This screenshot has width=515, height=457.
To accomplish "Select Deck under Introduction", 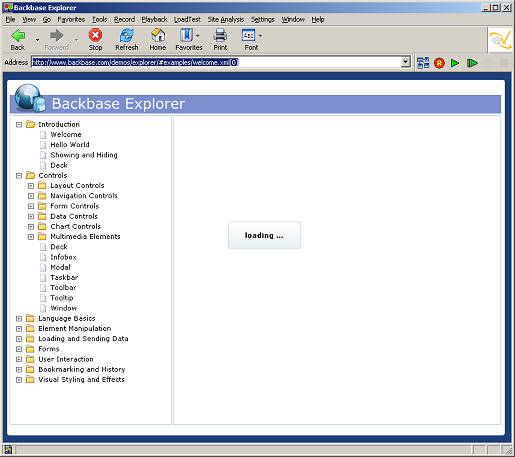I will click(59, 165).
